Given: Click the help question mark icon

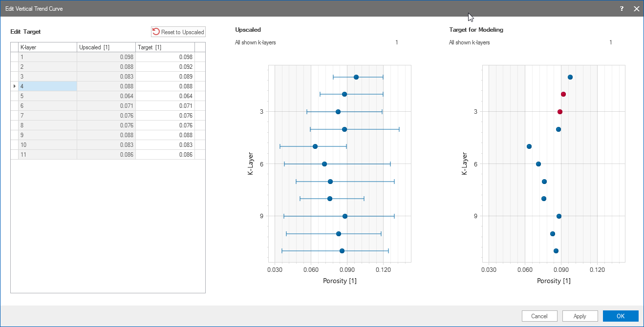Looking at the screenshot, I should 622,9.
